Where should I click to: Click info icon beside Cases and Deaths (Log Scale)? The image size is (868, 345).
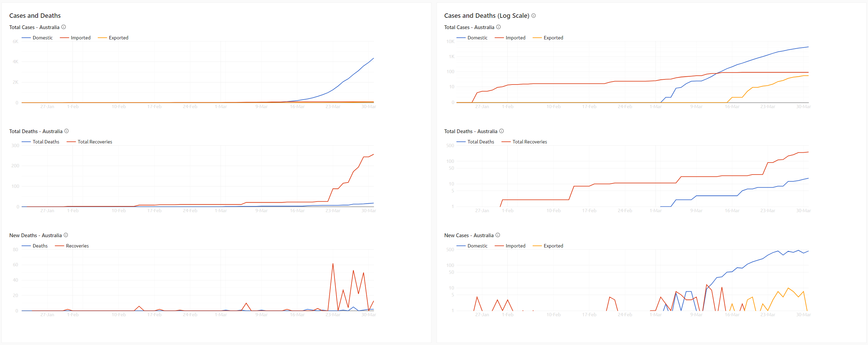[534, 15]
